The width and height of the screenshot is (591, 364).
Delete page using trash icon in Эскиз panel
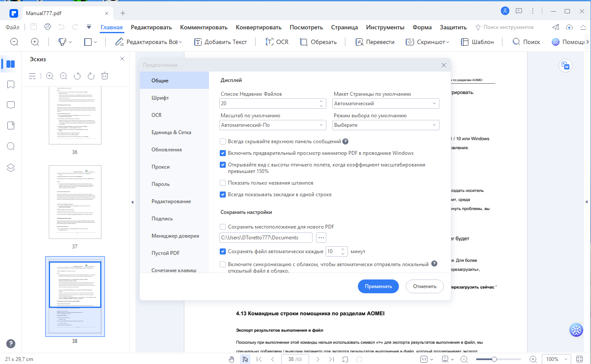pos(104,76)
